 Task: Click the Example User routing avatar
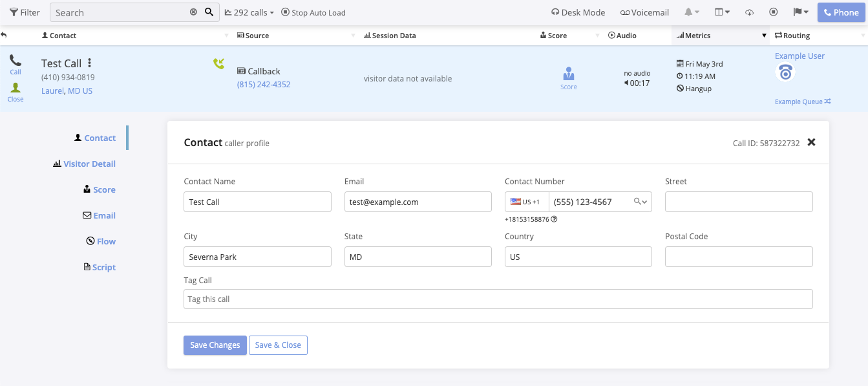click(x=785, y=73)
